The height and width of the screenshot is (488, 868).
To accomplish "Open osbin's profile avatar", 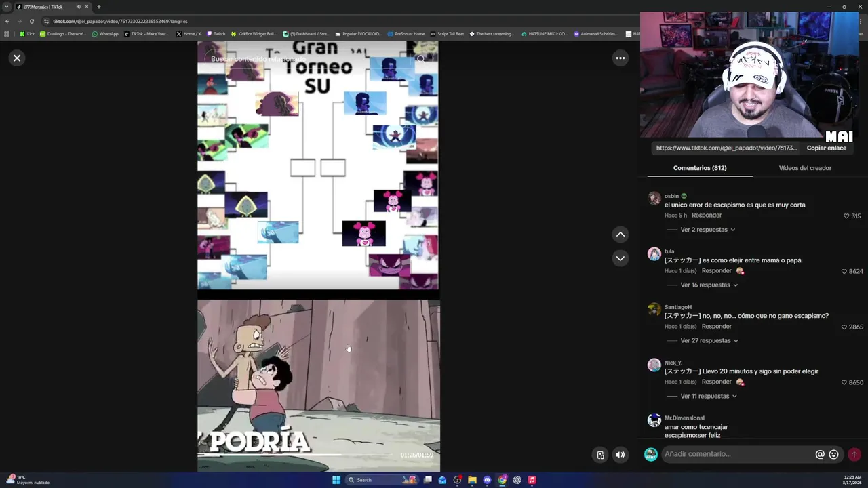I will [654, 198].
